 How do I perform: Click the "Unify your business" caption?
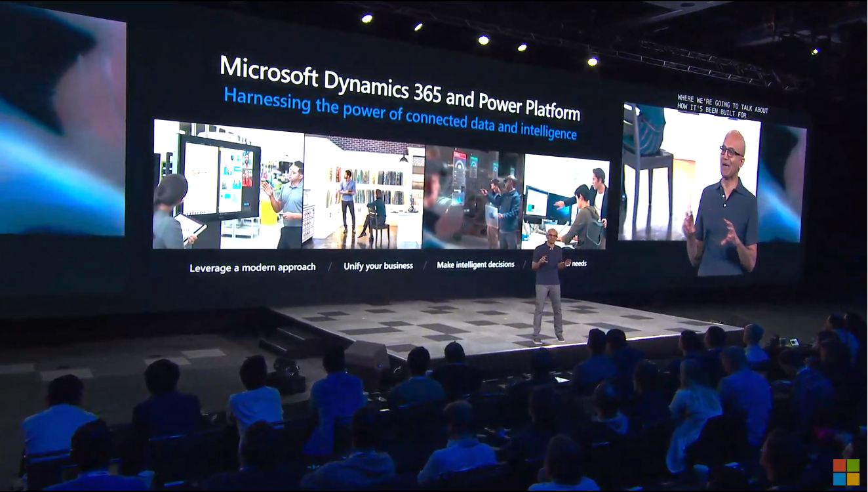(378, 266)
